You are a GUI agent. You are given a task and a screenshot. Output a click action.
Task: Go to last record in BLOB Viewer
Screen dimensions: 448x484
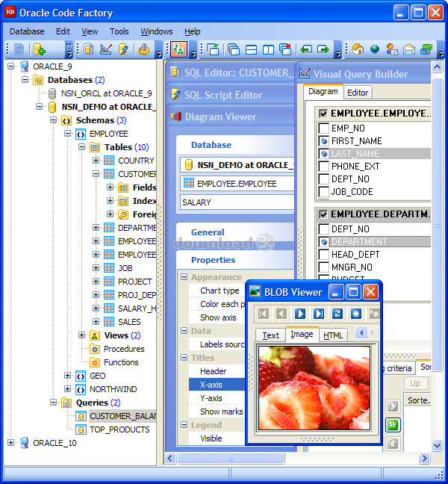click(319, 314)
